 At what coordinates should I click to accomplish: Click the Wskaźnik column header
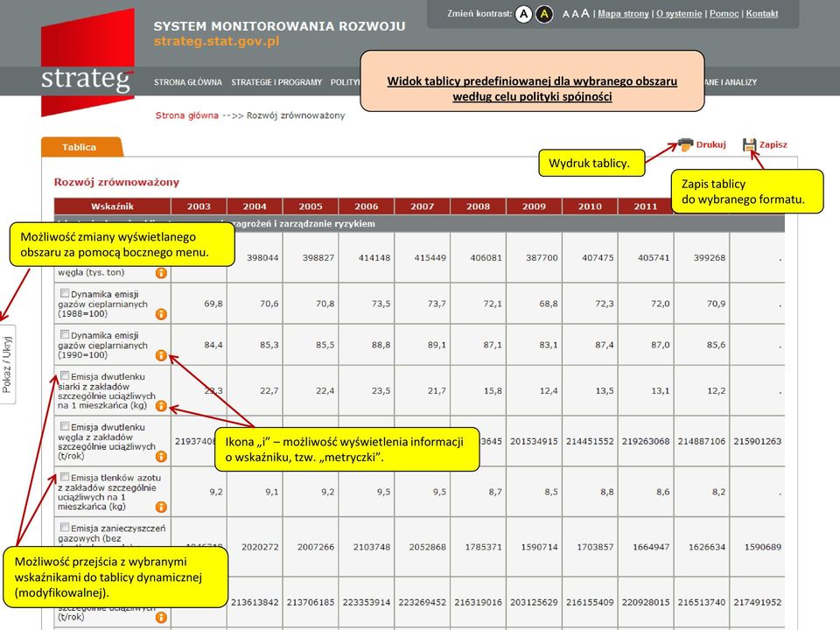(x=112, y=206)
